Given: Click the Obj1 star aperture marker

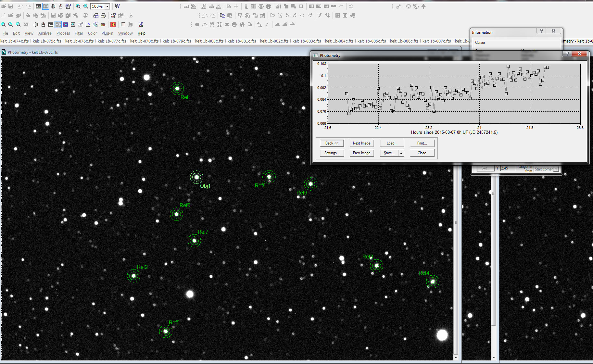Looking at the screenshot, I should pos(196,177).
